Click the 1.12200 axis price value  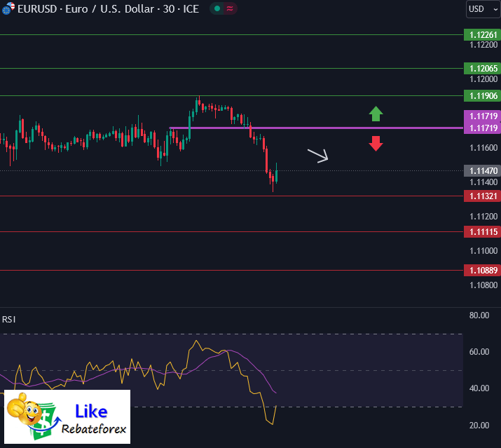(x=483, y=45)
